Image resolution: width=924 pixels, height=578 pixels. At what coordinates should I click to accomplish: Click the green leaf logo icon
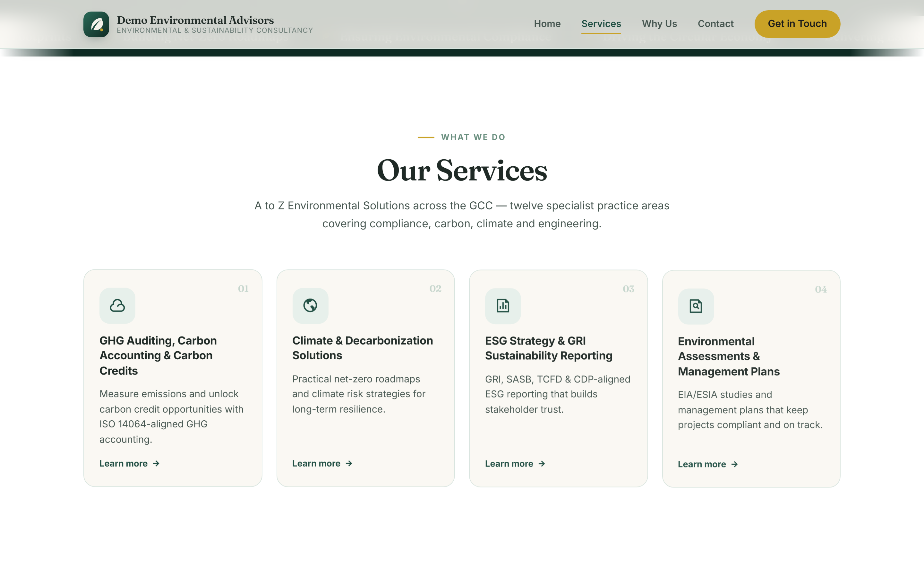96,24
